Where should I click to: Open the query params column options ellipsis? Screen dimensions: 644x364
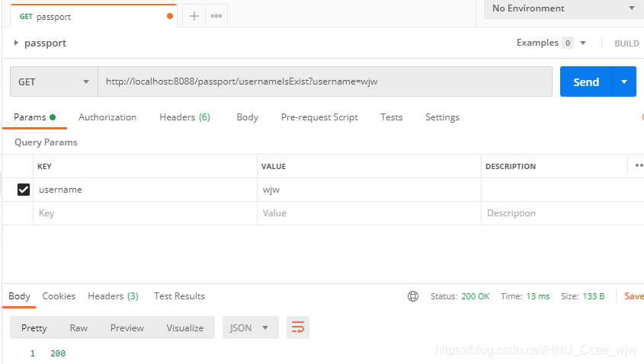pos(638,165)
